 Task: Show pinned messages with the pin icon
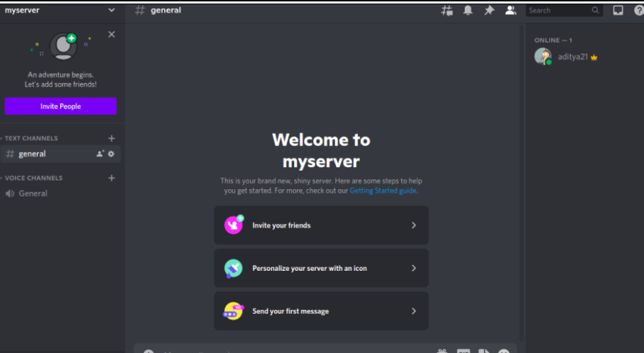click(x=489, y=10)
